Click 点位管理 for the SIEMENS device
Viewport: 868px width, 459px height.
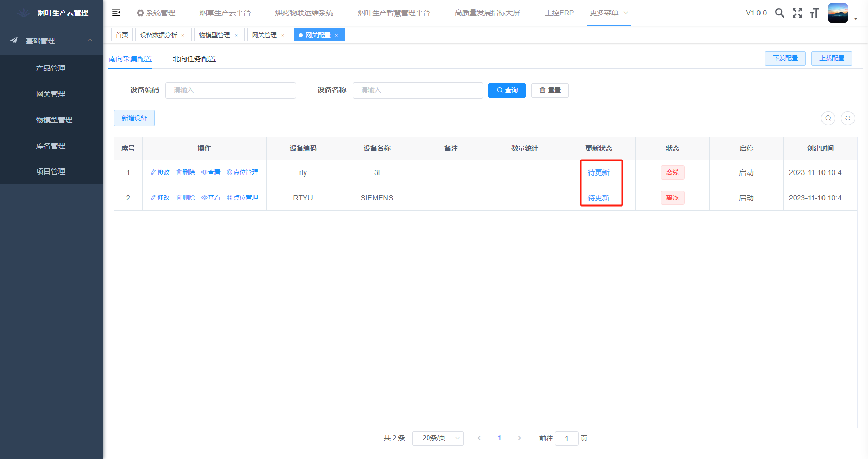pos(243,198)
